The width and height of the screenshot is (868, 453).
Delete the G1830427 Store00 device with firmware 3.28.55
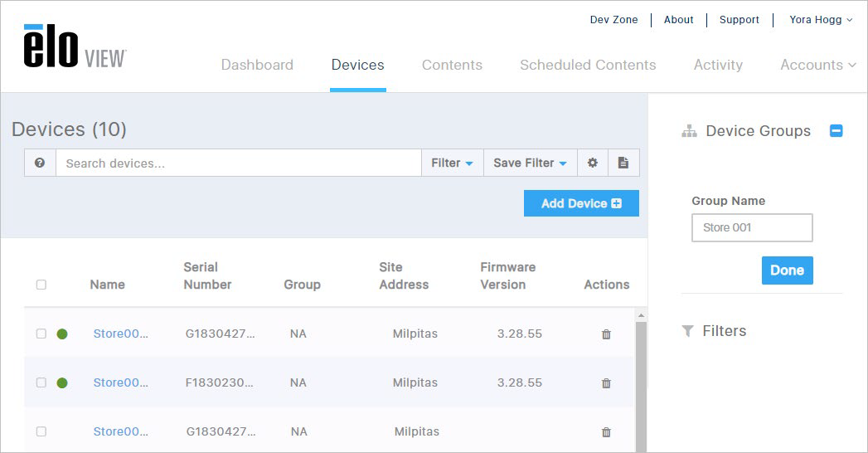pyautogui.click(x=606, y=334)
